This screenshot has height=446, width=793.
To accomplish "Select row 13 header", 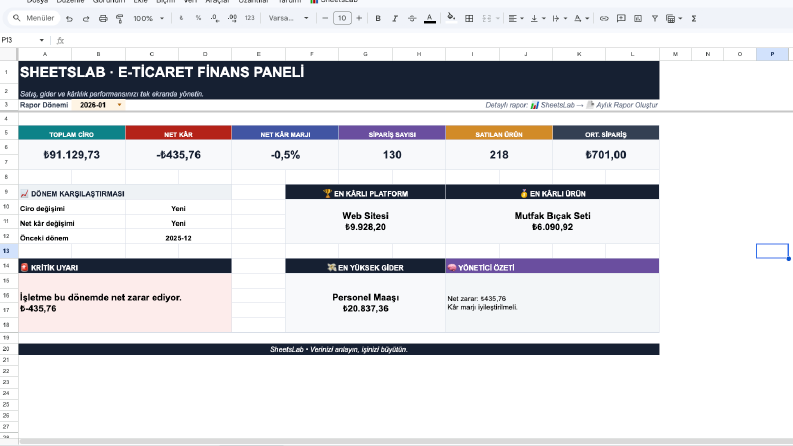I will tap(9, 251).
